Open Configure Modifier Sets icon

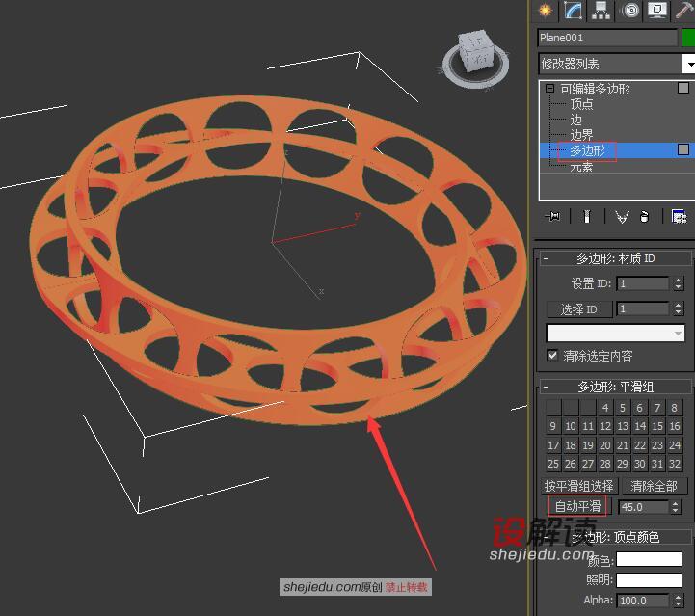(x=679, y=217)
